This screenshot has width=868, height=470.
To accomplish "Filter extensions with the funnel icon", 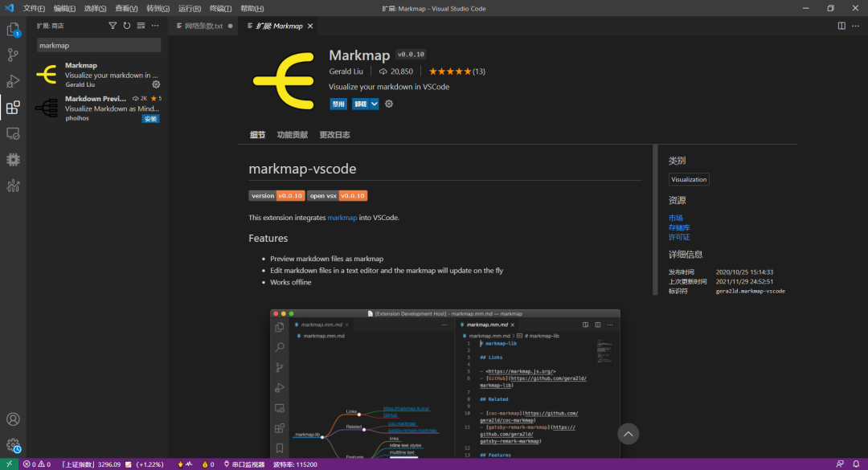I will click(x=113, y=26).
